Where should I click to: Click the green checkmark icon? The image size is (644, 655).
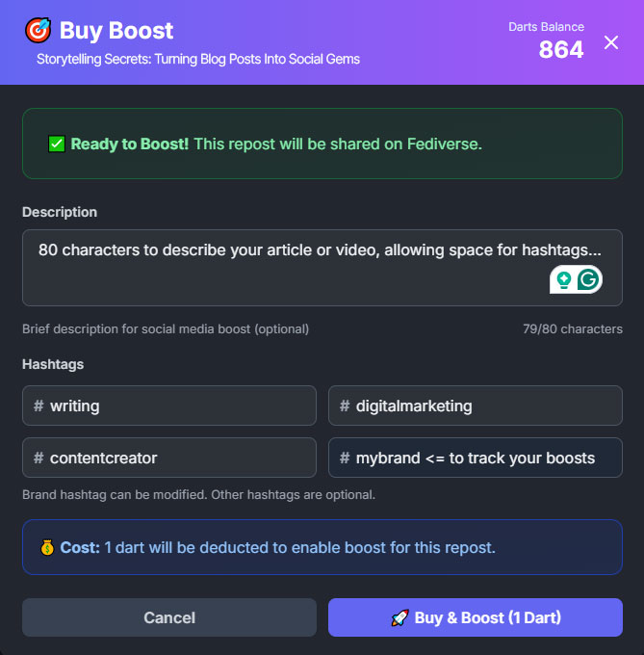(57, 144)
